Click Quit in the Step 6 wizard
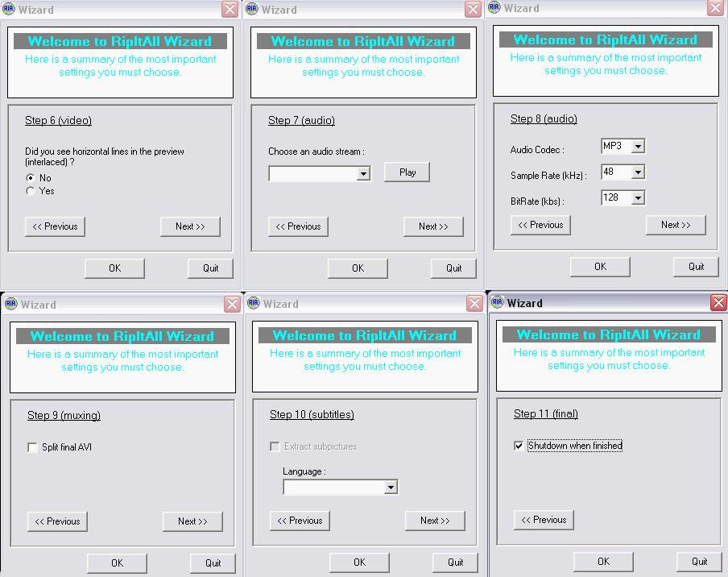This screenshot has width=728, height=577. click(x=210, y=268)
